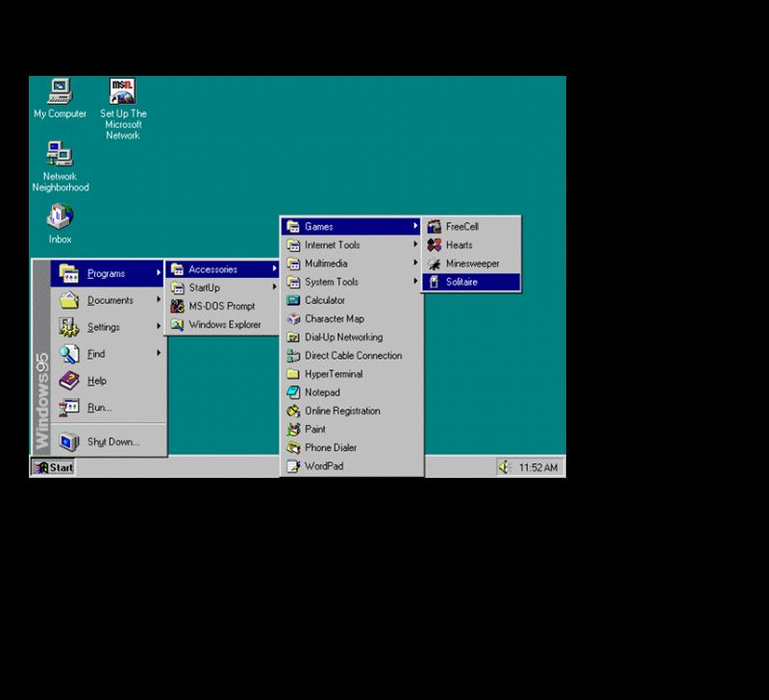The width and height of the screenshot is (769, 700).
Task: Click the Settings gear icon
Action: [69, 327]
